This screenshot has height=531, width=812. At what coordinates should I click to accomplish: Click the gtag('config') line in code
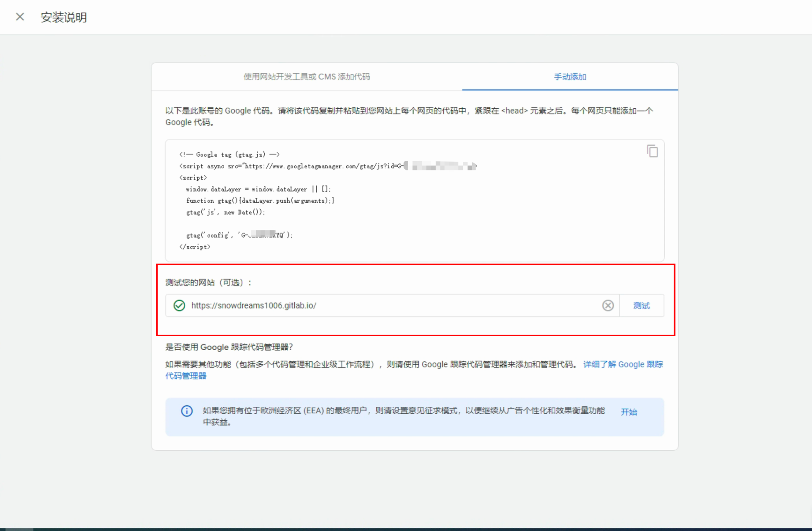coord(239,235)
